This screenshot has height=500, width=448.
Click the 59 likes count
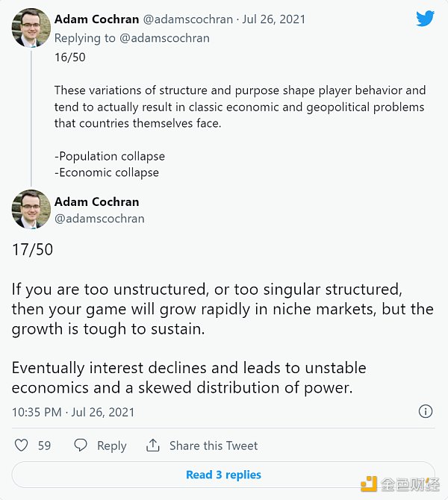click(44, 446)
